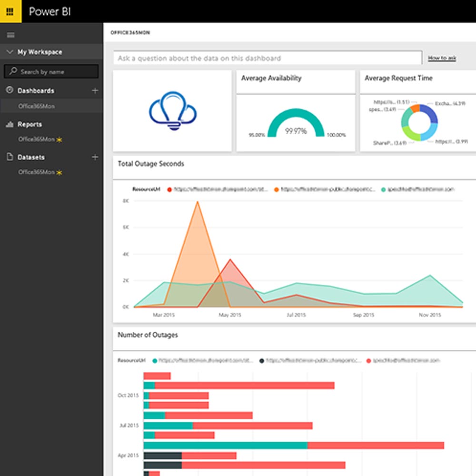The image size is (476, 476).
Task: Add a new dashboard with plus icon
Action: coord(95,90)
